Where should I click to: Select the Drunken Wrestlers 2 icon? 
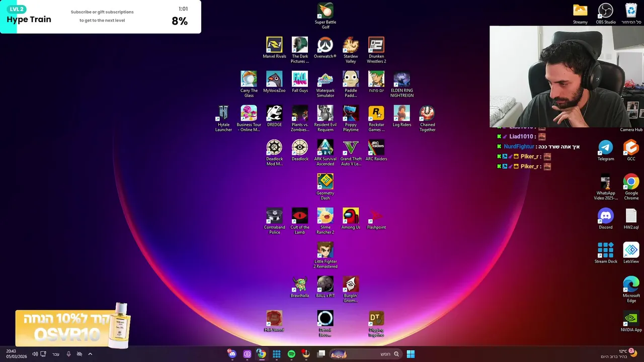[x=376, y=50]
